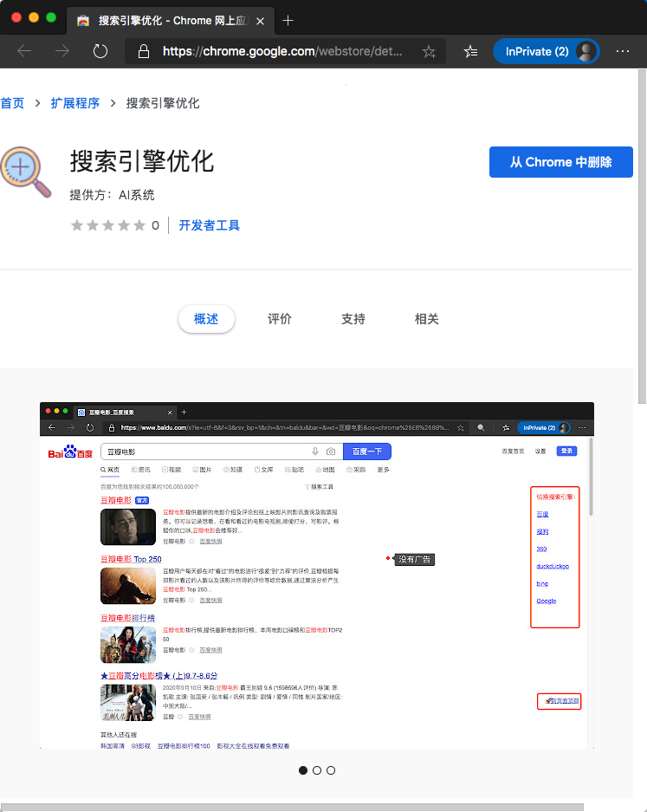The image size is (647, 812).
Task: Select the second carousel dot
Action: (x=317, y=770)
